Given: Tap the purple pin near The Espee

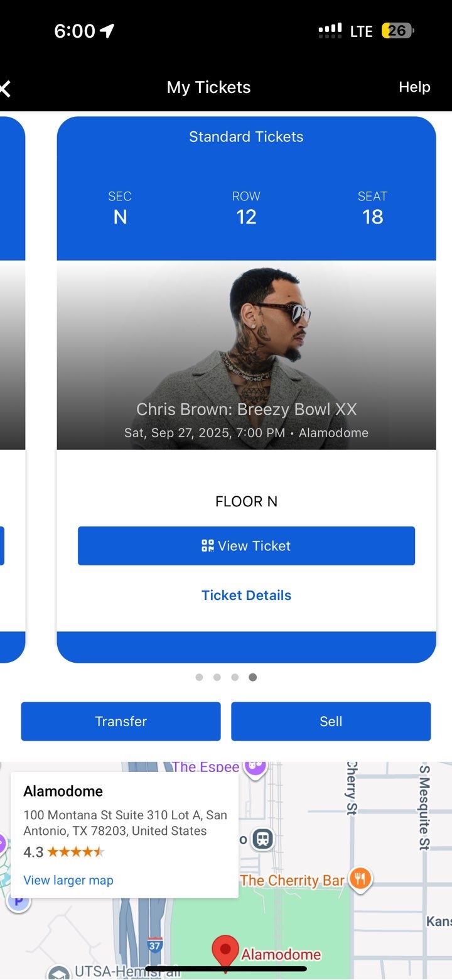Looking at the screenshot, I should (x=254, y=768).
